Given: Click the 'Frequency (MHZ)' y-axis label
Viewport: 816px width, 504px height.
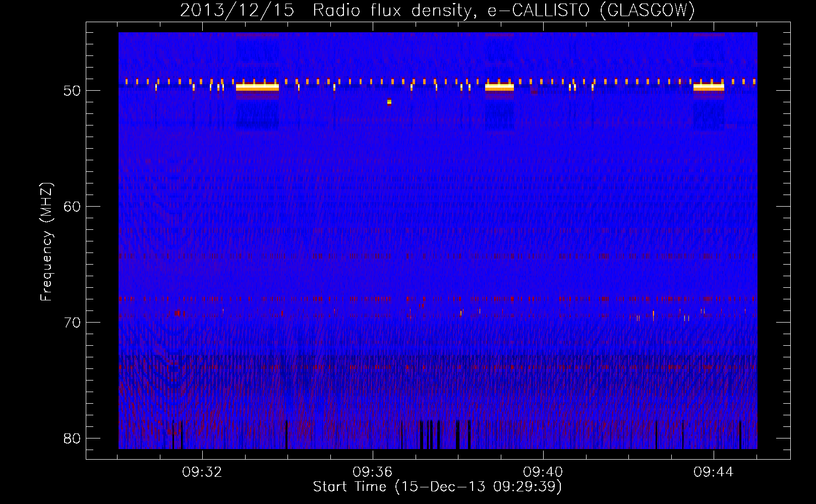Looking at the screenshot, I should tap(46, 242).
